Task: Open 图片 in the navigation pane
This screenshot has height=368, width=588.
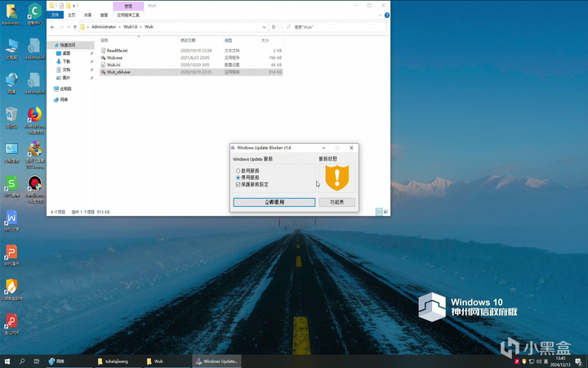Action: click(66, 79)
